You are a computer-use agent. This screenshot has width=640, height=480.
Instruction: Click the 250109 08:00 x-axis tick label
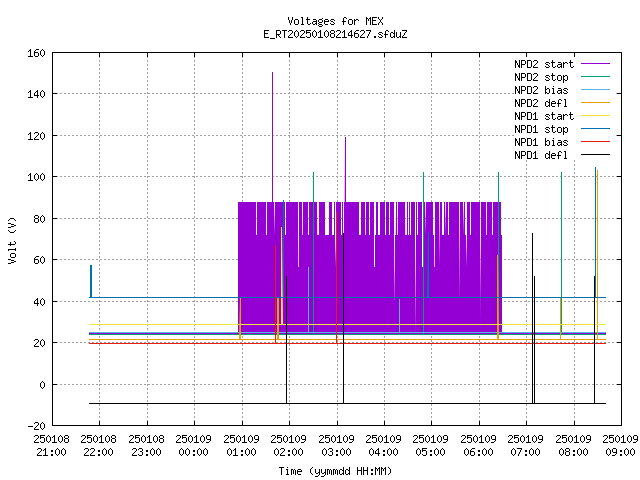click(x=573, y=446)
